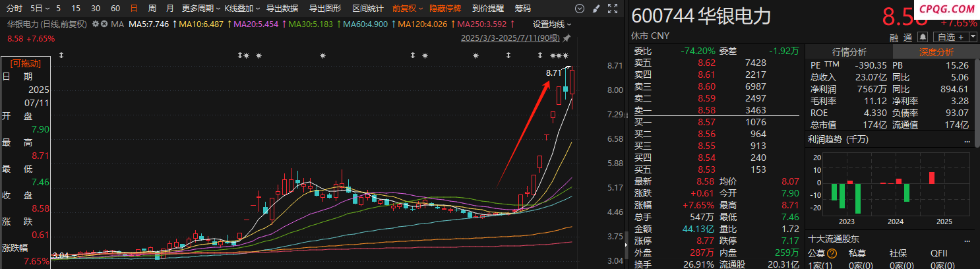Toggle 筹码 chip distribution
Screen dimensions: 980x269
[523, 9]
